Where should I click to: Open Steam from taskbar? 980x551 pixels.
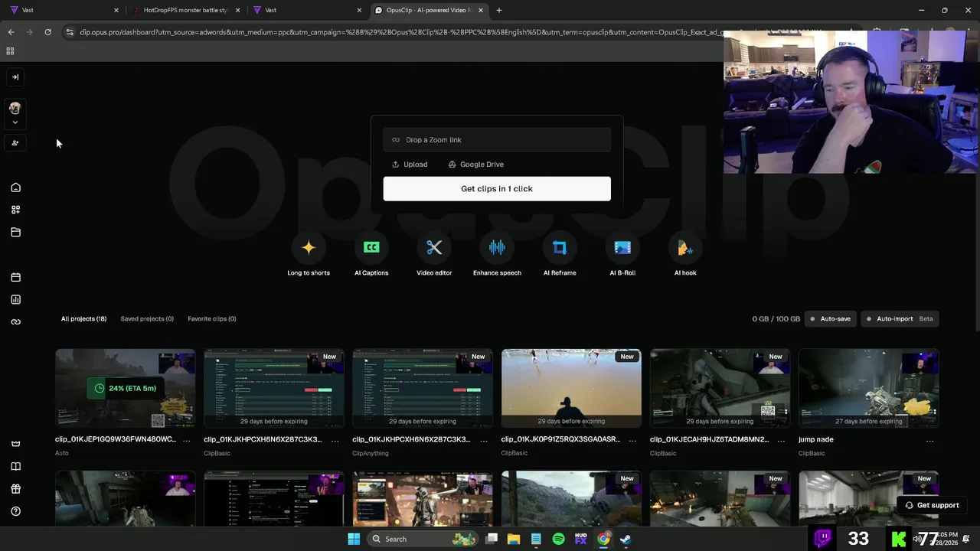tap(626, 539)
